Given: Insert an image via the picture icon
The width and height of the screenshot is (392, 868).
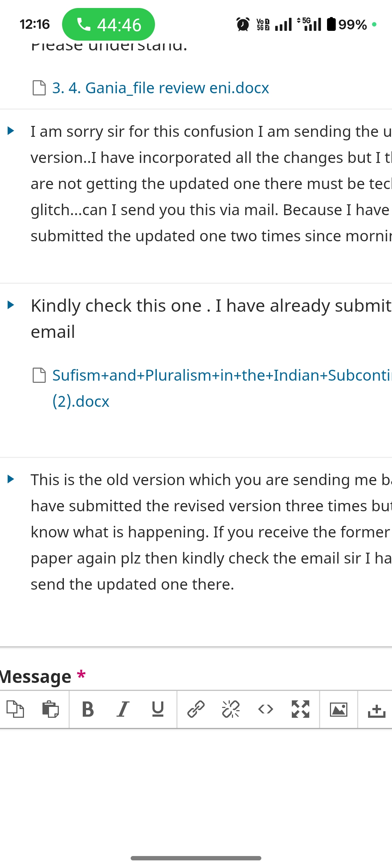Looking at the screenshot, I should pos(339,709).
